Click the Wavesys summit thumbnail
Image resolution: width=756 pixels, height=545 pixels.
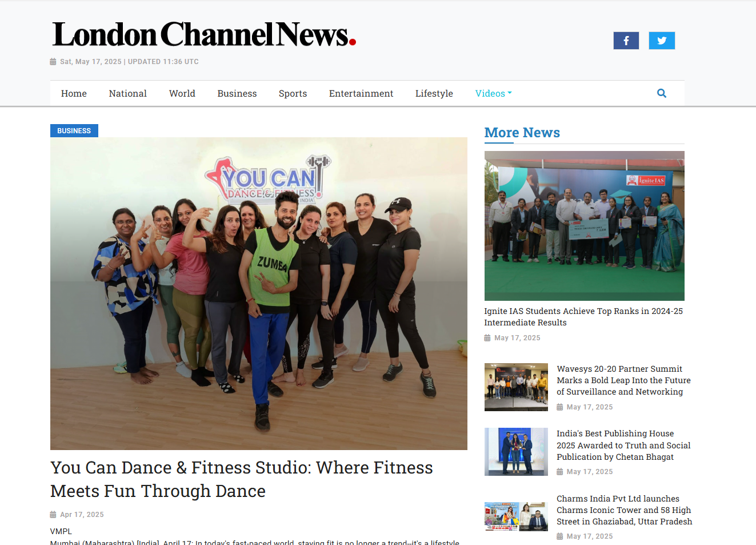[516, 387]
